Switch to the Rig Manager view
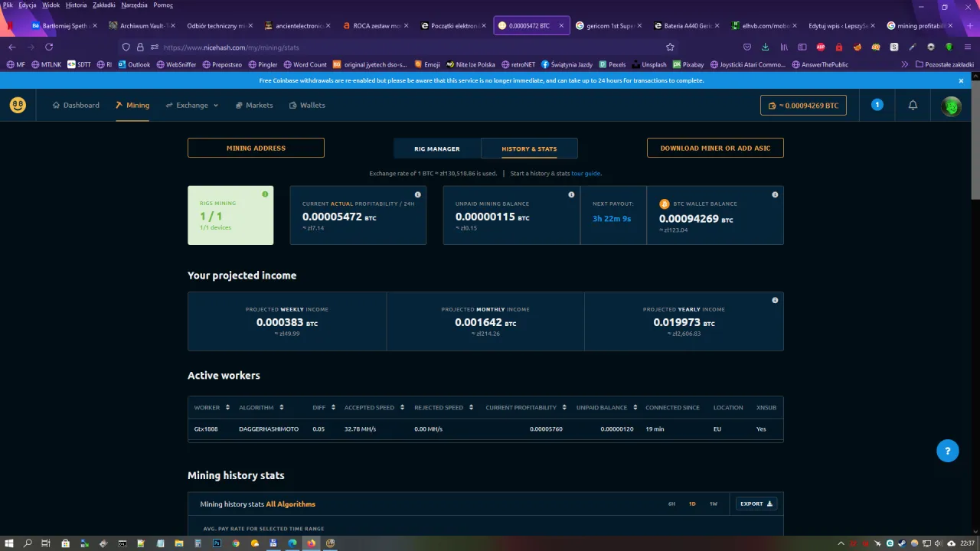The image size is (980, 551). pos(436,148)
